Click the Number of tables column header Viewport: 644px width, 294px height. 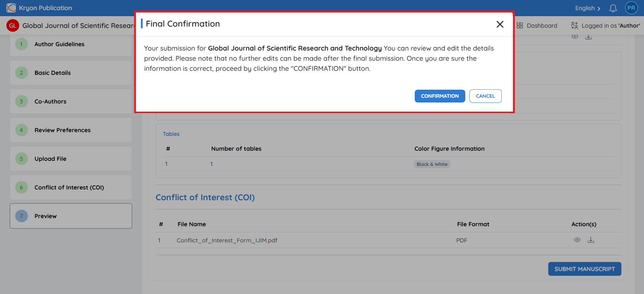click(236, 149)
